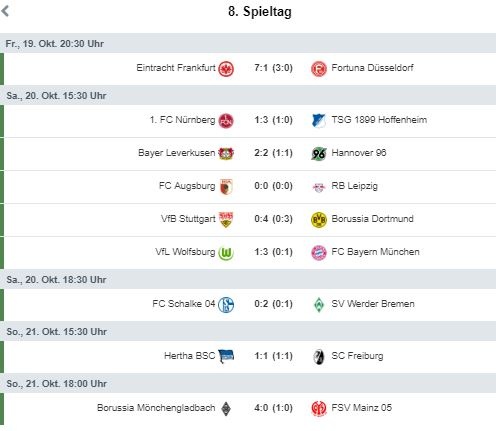
Task: Open the 1:1 (1:1) Hertha–Freiburg score
Action: click(x=273, y=356)
